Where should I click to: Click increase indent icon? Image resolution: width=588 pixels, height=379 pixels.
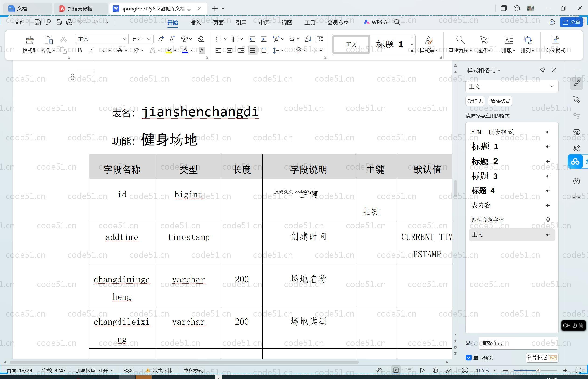pyautogui.click(x=264, y=39)
